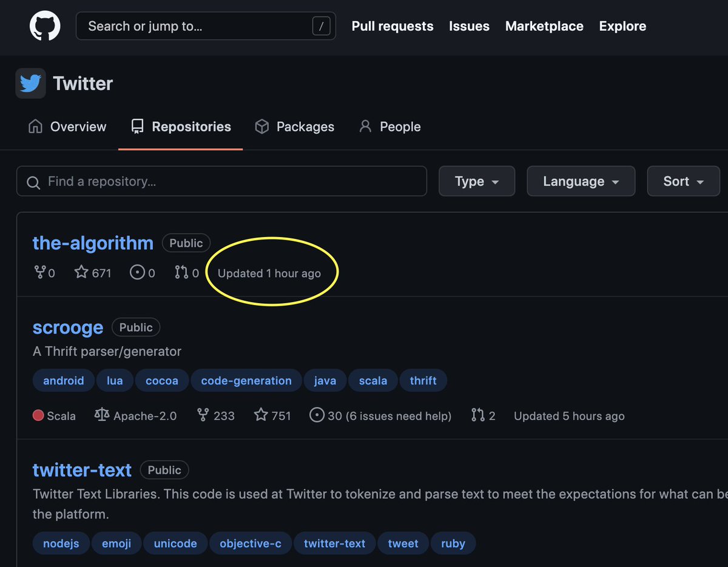
Task: Select the emoji topic tag
Action: pos(116,543)
